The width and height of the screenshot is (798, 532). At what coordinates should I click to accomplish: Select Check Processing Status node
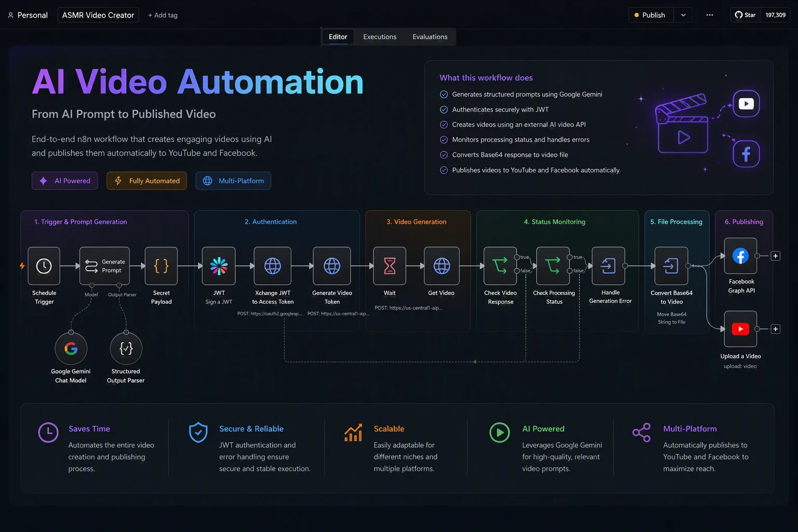pyautogui.click(x=553, y=266)
